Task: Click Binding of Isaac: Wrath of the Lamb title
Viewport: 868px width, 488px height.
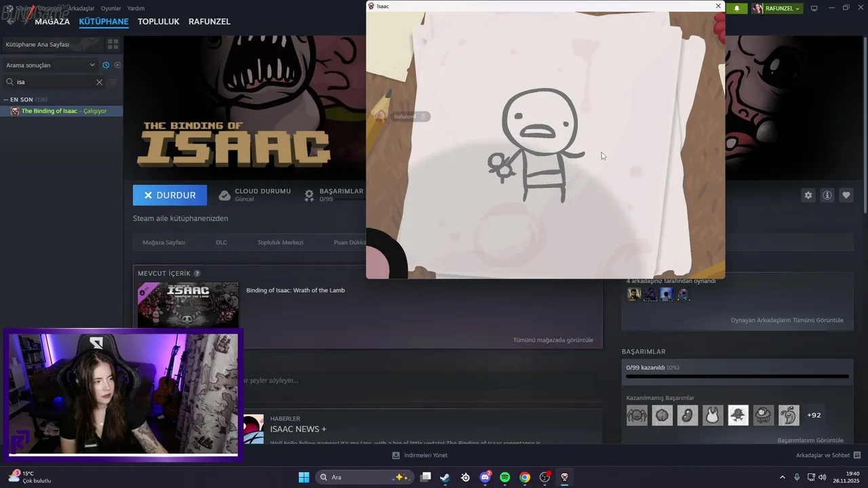Action: coord(296,290)
